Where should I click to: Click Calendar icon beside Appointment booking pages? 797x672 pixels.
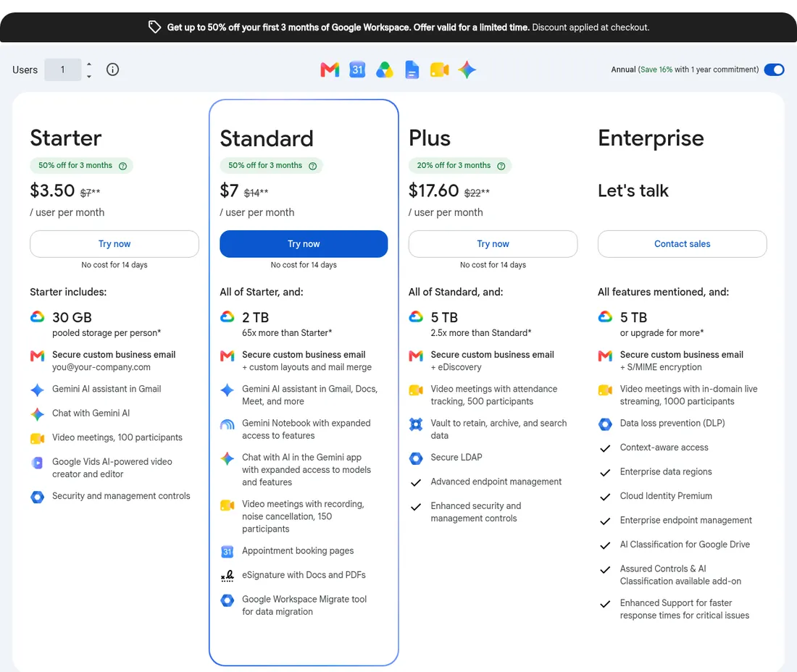(x=228, y=552)
